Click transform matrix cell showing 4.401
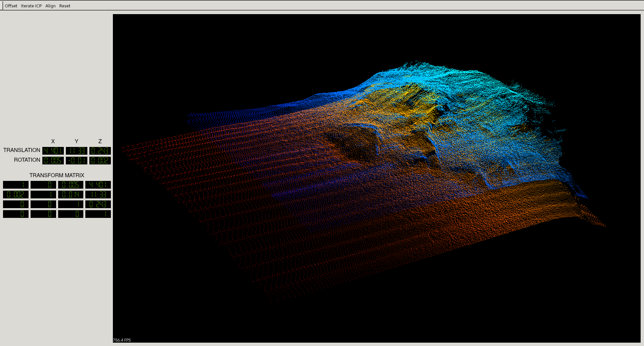 [98, 185]
